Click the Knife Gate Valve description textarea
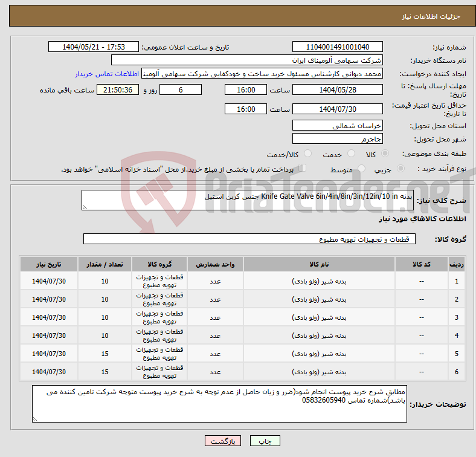Screen dimensions: 476x457 click(x=248, y=201)
